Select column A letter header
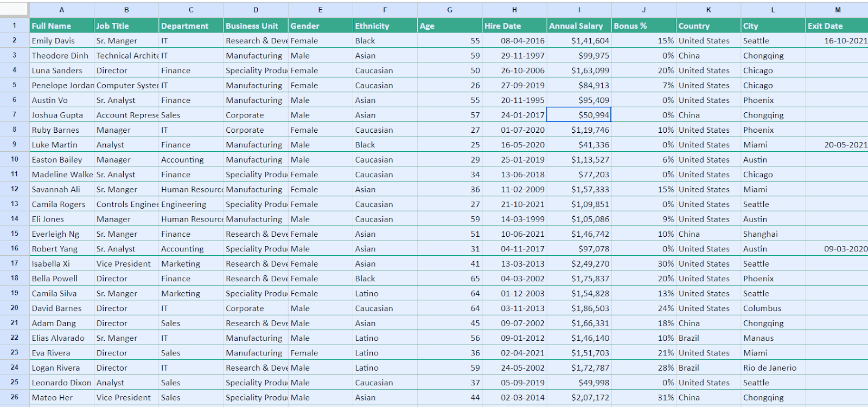The image size is (868, 407). coord(62,10)
